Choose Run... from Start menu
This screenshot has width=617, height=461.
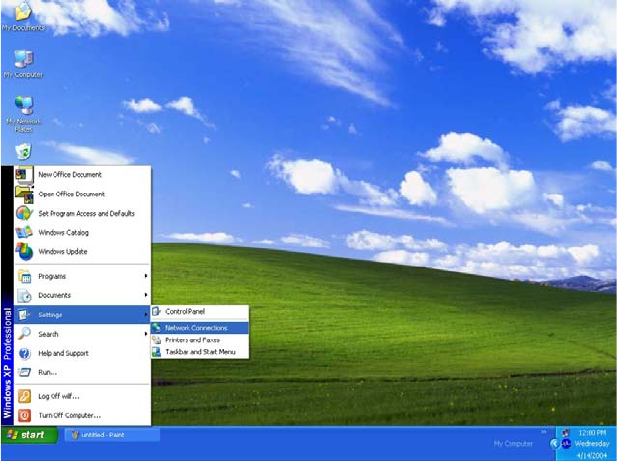(82, 372)
